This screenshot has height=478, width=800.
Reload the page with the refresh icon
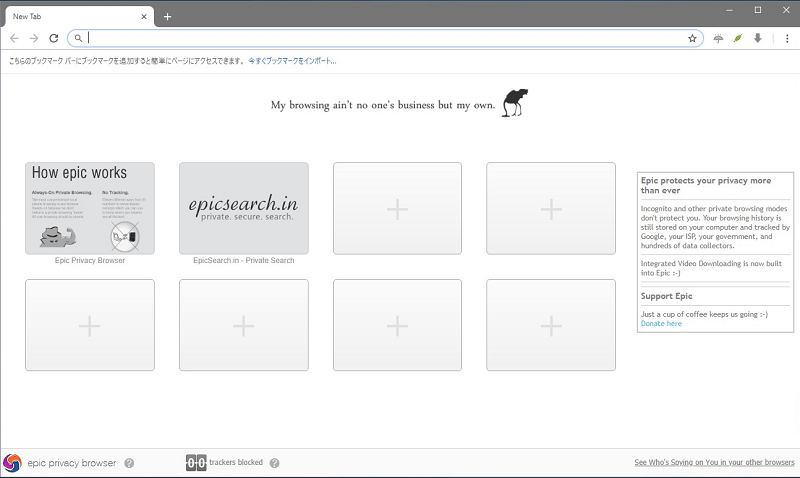[54, 38]
